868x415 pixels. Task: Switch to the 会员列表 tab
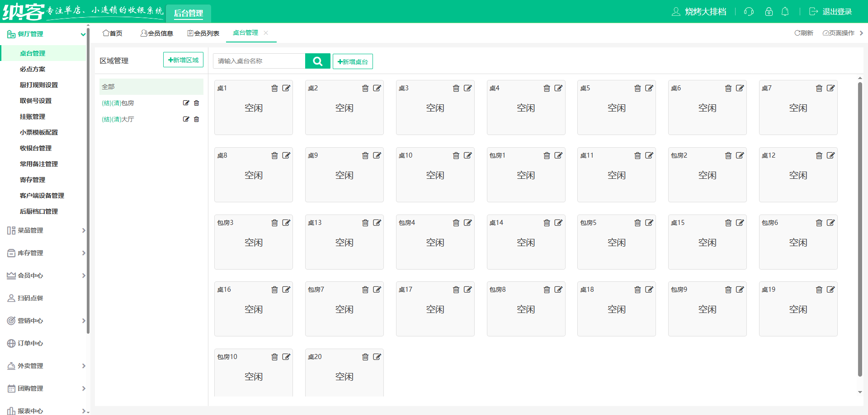(203, 33)
